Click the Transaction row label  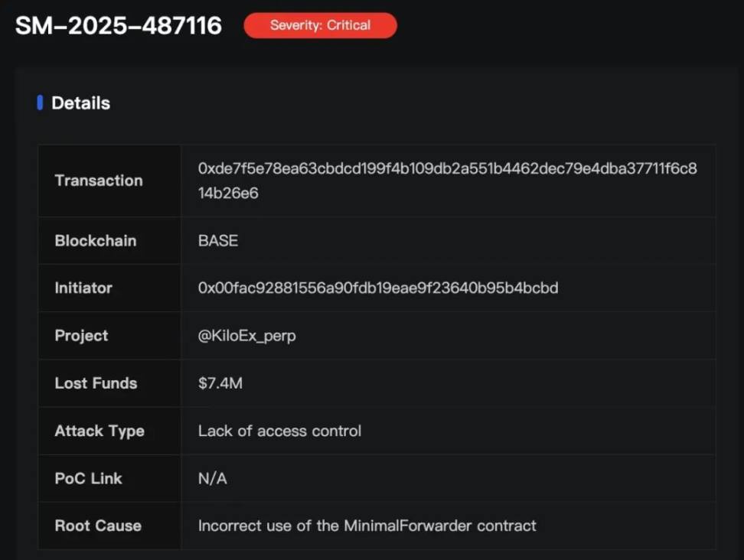point(99,181)
